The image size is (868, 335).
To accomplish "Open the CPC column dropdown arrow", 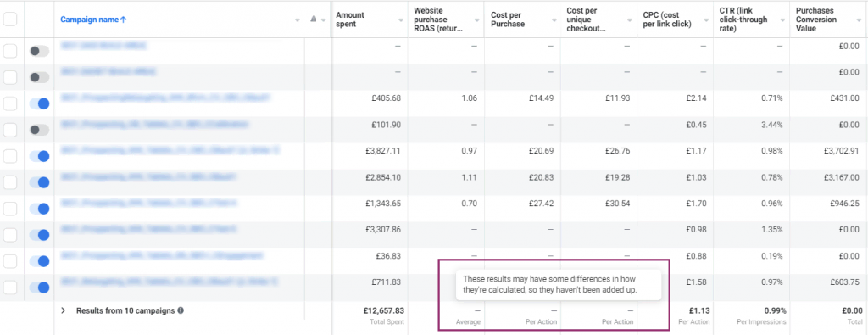I will click(706, 20).
